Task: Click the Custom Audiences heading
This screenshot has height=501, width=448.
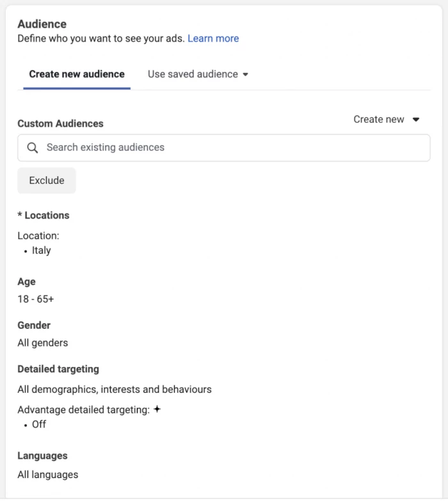Action: (x=61, y=124)
